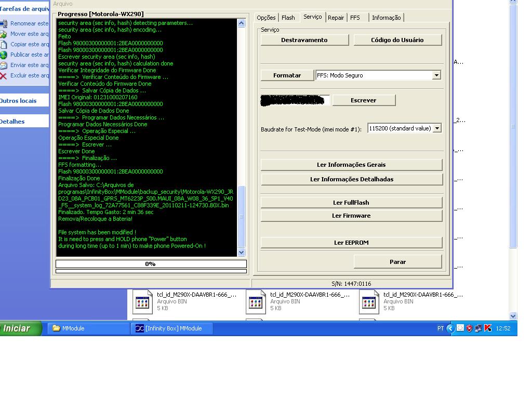Click the Formatar button
This screenshot has height=399, width=532.
(287, 75)
